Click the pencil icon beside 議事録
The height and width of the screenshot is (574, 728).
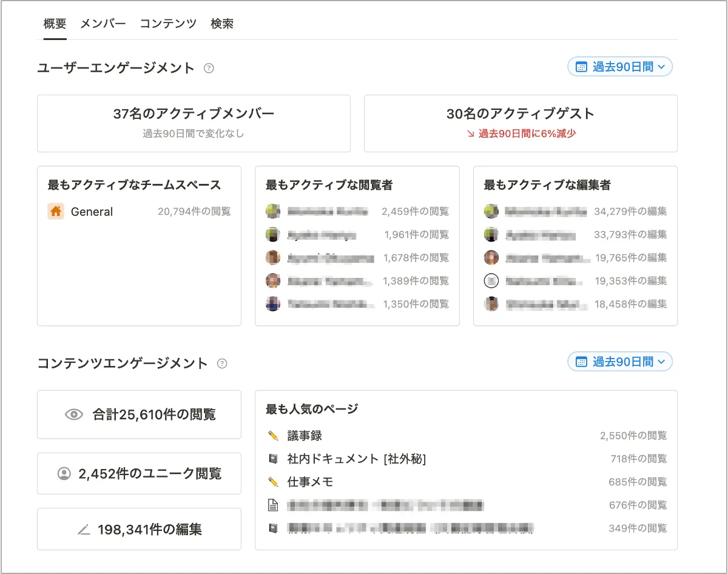point(273,436)
